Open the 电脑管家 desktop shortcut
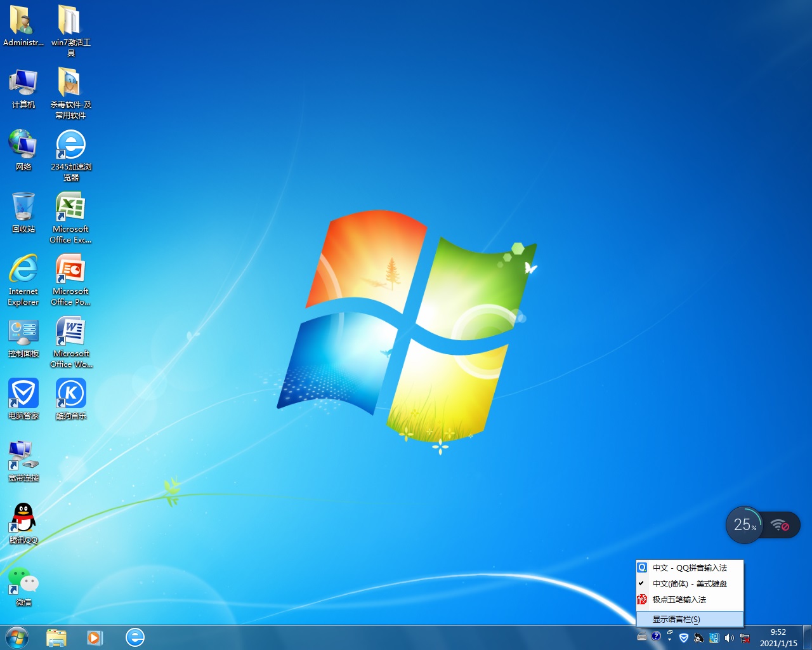Screen dimensions: 812x650 [x=23, y=394]
